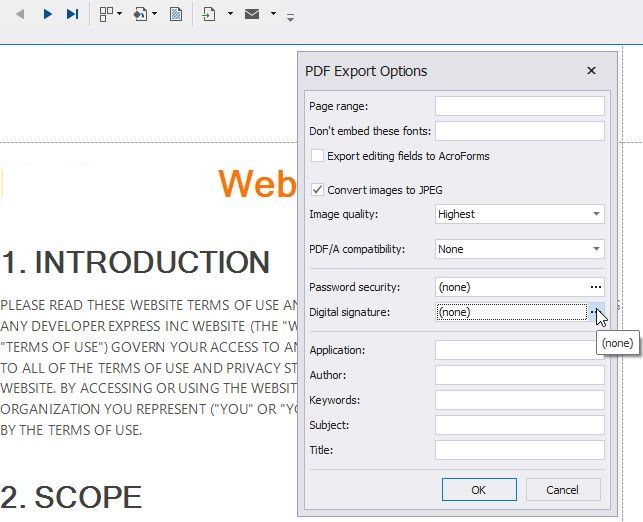Image resolution: width=643 pixels, height=522 pixels.
Task: Click the send via e-mail envelope icon
Action: point(252,15)
